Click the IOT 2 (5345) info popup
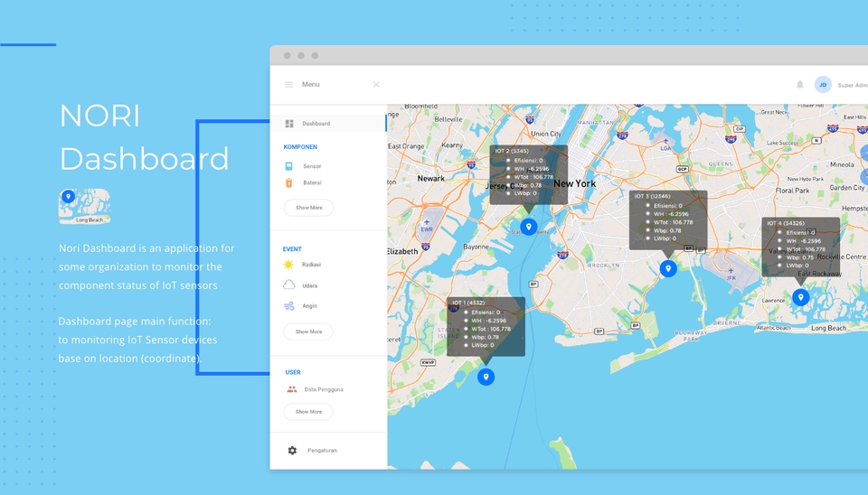868x495 pixels. click(x=529, y=174)
